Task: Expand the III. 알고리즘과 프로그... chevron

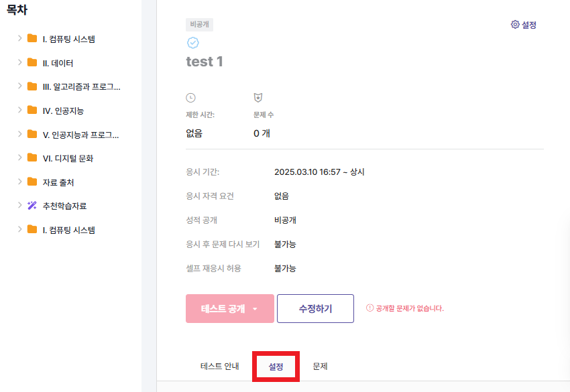Action: (19, 86)
